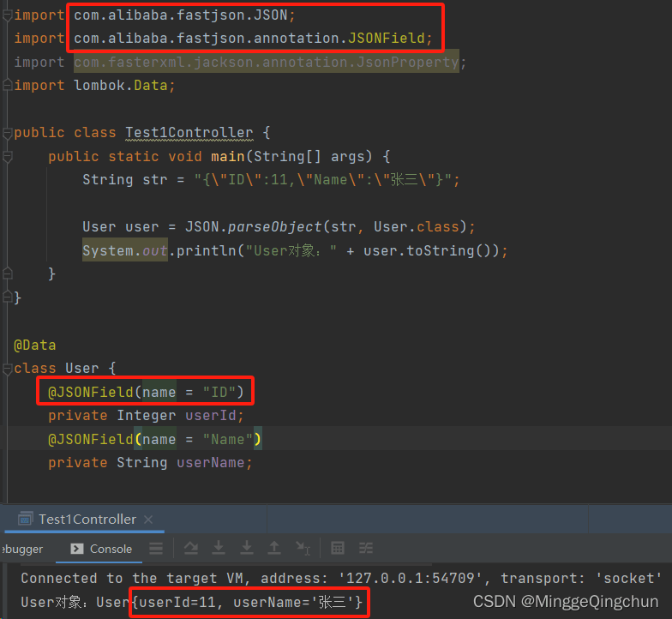
Task: Click the Force Step Into icon
Action: 247,548
